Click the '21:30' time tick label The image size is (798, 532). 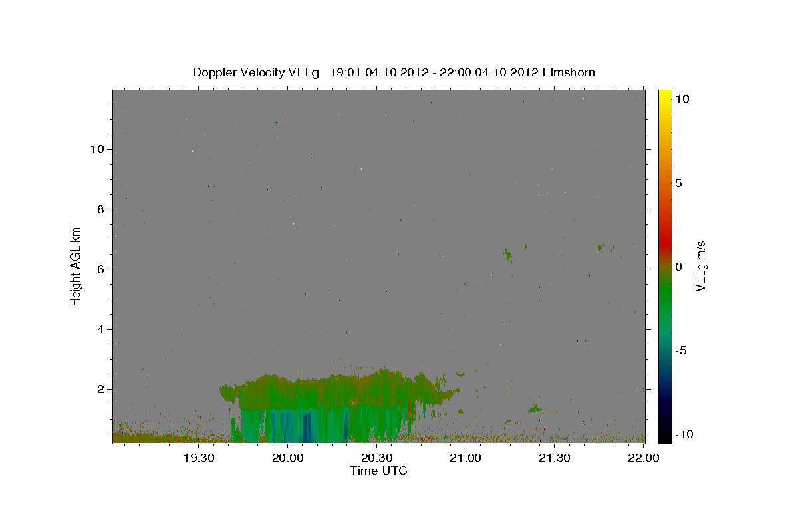click(554, 458)
